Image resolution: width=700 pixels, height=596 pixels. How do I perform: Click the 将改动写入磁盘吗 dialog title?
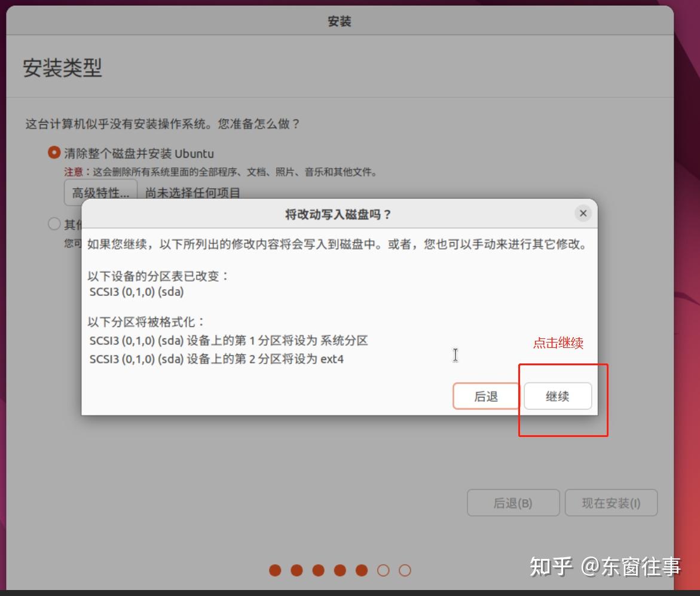[340, 213]
